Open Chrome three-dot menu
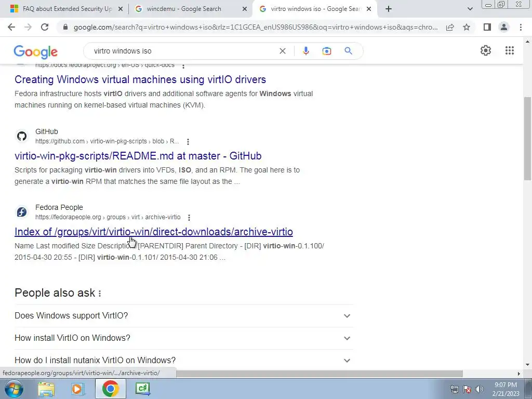532x399 pixels. coord(521,27)
